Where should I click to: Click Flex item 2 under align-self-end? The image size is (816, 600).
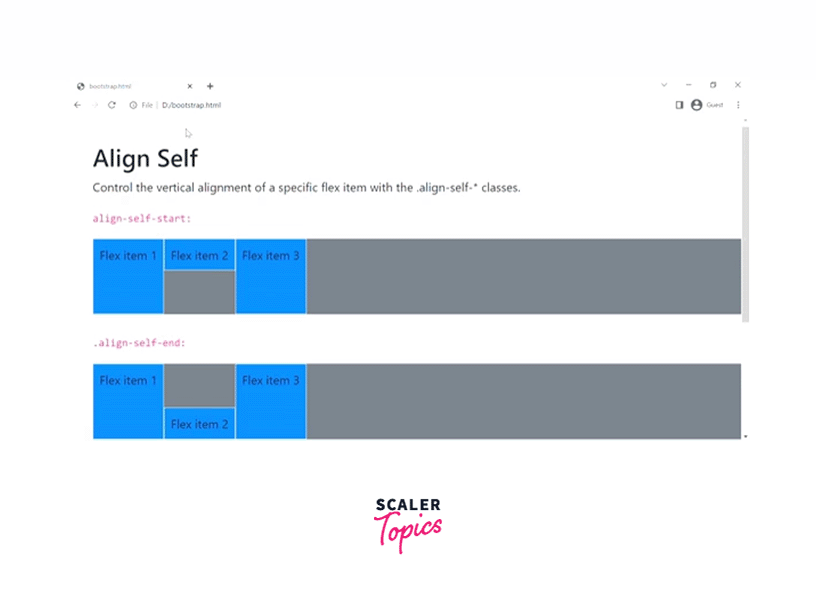[199, 424]
